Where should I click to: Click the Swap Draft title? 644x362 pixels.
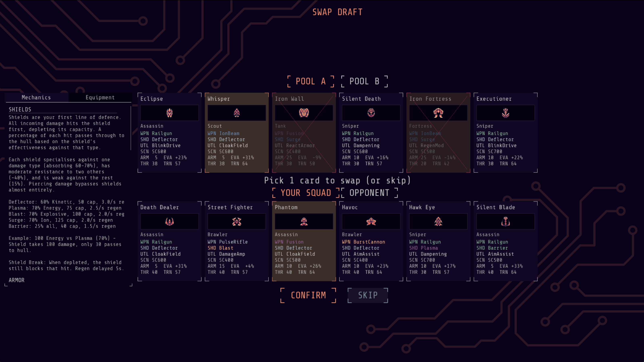pyautogui.click(x=337, y=12)
